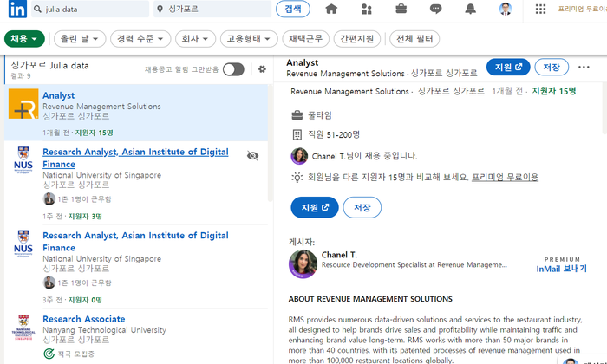Click Analyst title in details pane
This screenshot has width=607, height=364.
click(x=303, y=62)
